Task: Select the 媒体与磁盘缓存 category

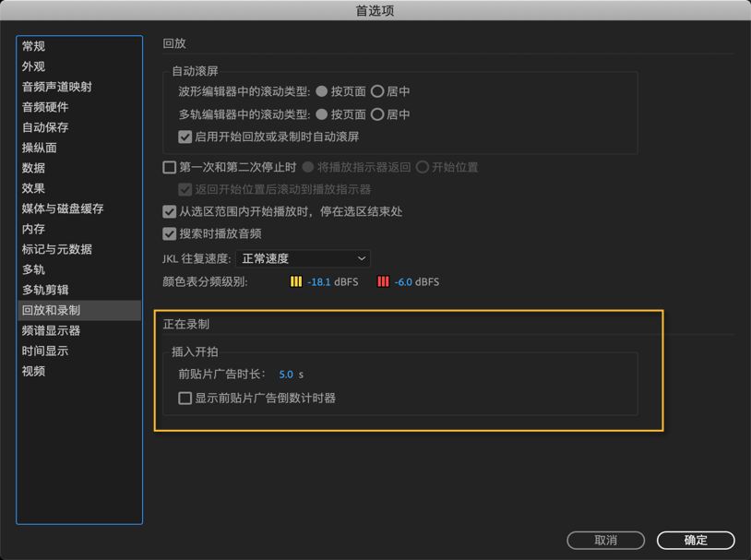Action: pos(63,208)
